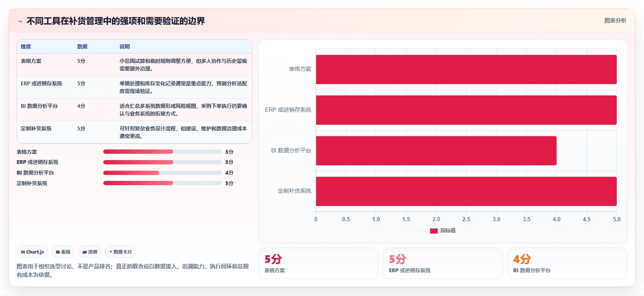Select the 进度 tag chip
Image resolution: width=644 pixels, height=296 pixels.
[x=90, y=252]
